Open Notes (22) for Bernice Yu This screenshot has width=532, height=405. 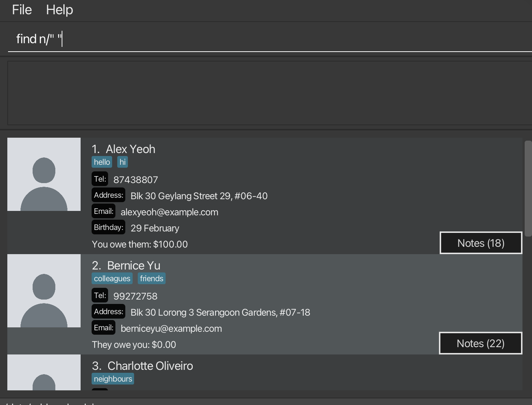(480, 343)
